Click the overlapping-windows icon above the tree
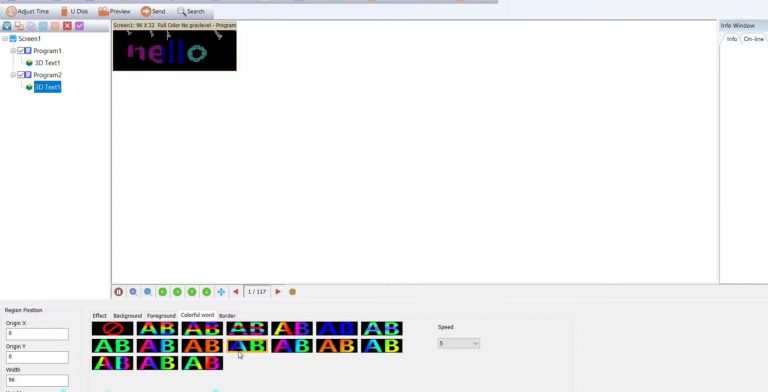768x392 pixels. point(19,26)
